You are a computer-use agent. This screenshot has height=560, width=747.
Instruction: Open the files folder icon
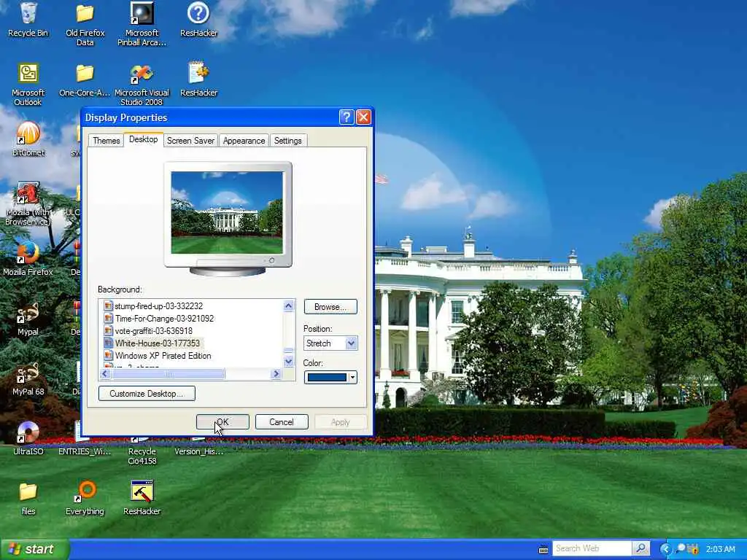click(x=28, y=499)
